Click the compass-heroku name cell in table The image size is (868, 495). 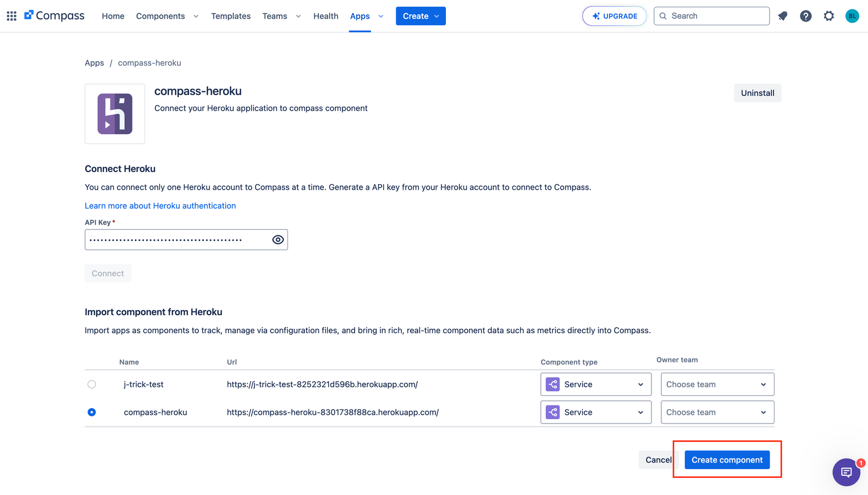[156, 412]
